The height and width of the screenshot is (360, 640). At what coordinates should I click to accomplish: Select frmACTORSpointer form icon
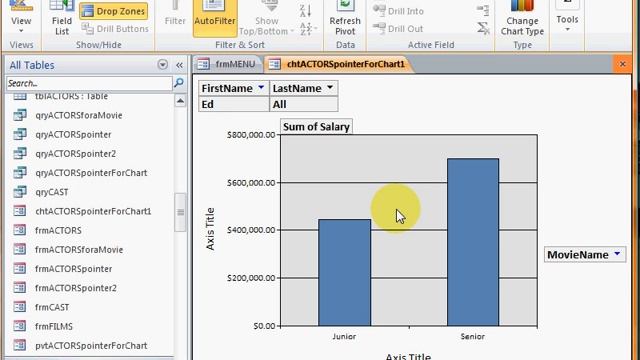pos(20,269)
